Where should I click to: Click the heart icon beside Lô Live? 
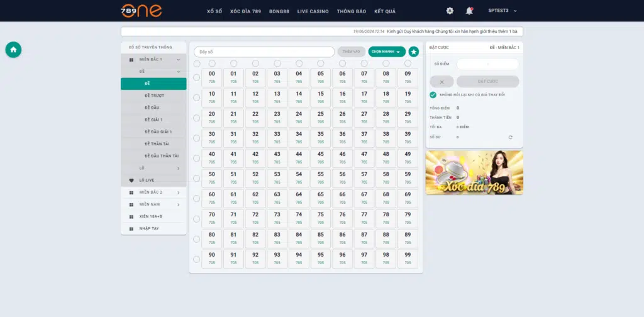(131, 181)
